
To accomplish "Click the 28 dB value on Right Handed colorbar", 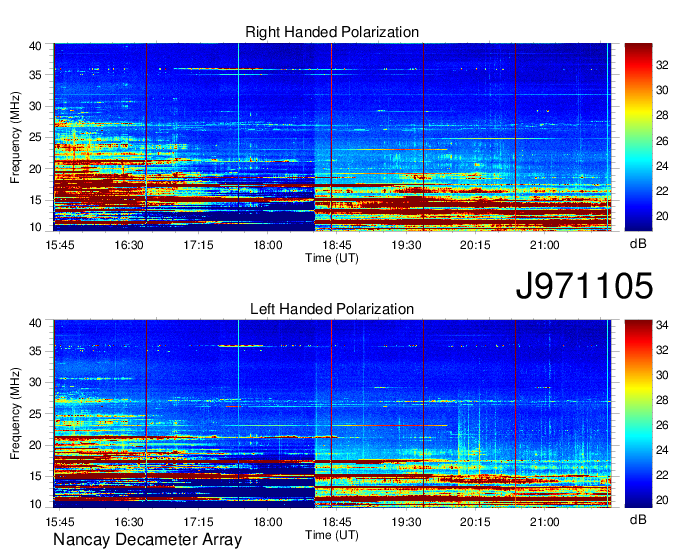I will click(662, 116).
